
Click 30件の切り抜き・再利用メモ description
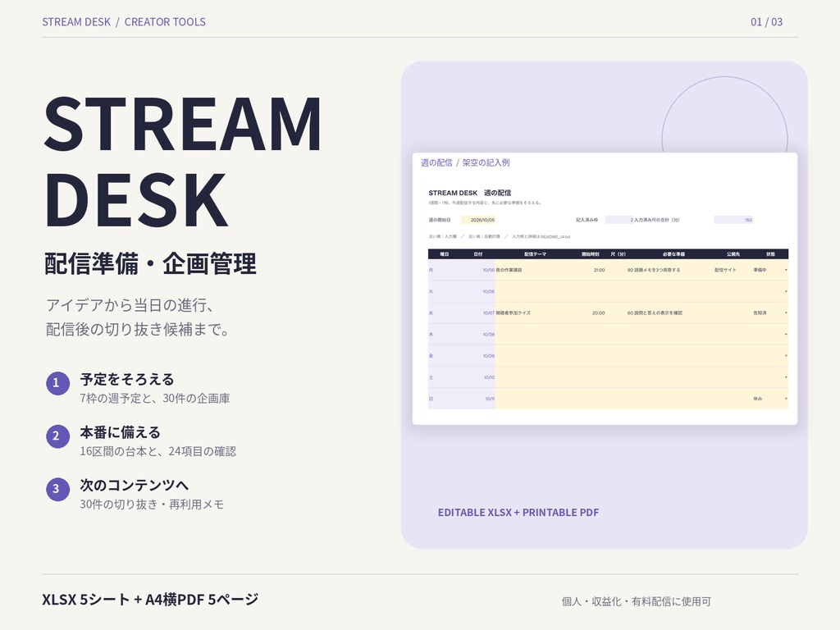click(152, 504)
